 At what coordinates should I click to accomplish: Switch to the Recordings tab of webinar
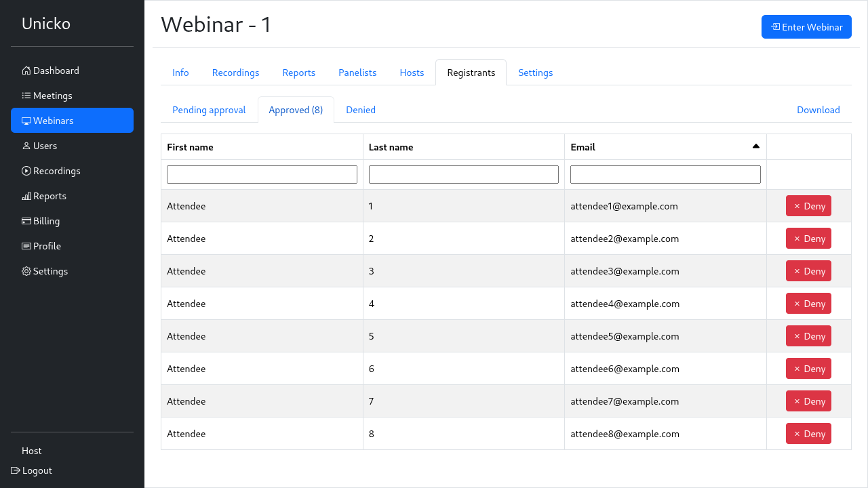[x=235, y=73]
